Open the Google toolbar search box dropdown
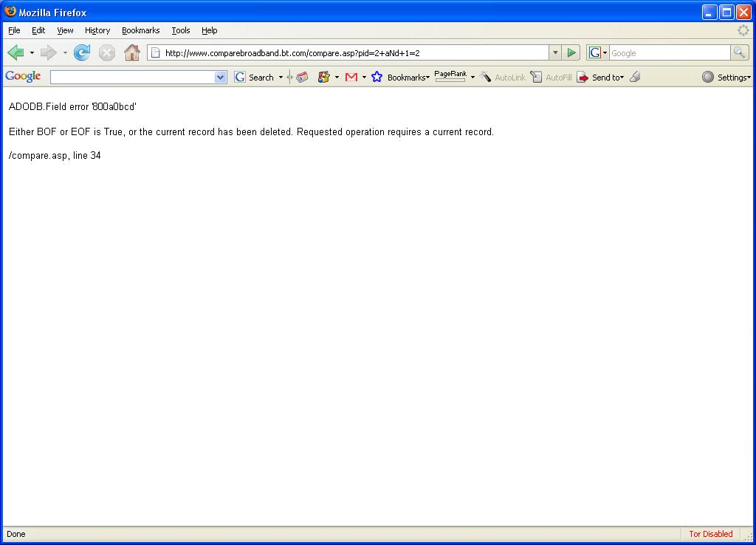The height and width of the screenshot is (545, 756). click(x=220, y=77)
